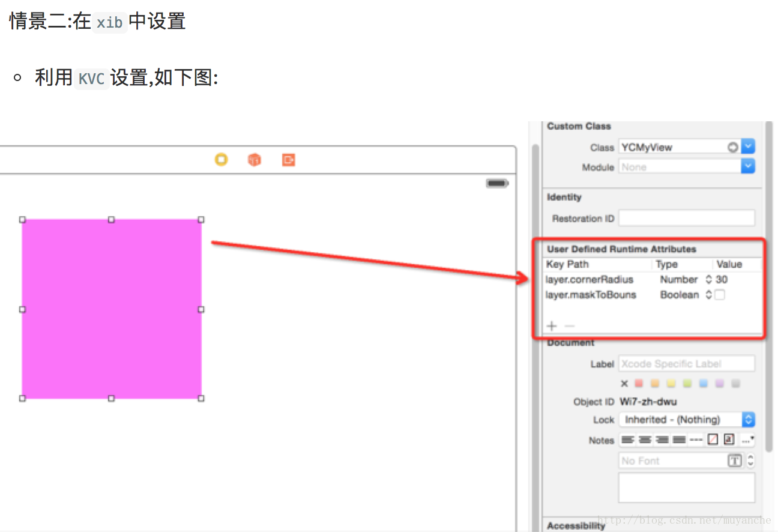This screenshot has height=532, width=778.
Task: Click the orange Exit icon in canvas header
Action: [289, 160]
